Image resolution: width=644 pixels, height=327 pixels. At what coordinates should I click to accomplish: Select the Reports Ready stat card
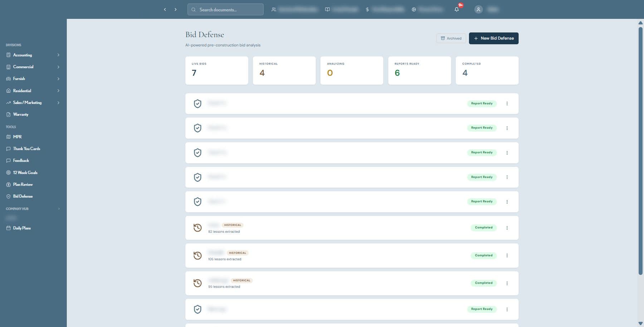coord(420,71)
